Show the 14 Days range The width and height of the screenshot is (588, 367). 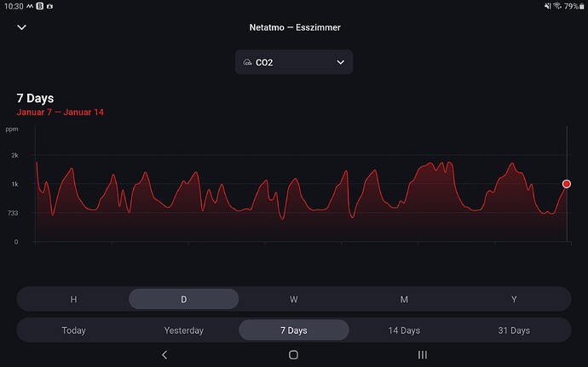click(x=404, y=330)
